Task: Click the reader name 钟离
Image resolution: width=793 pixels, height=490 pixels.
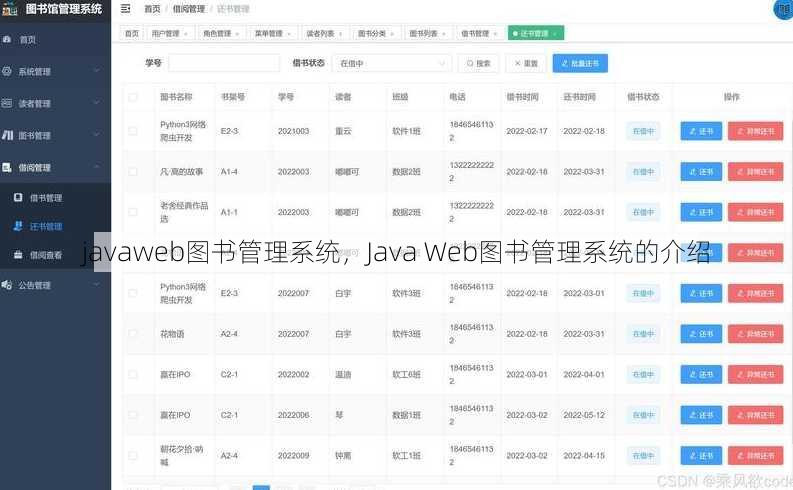Action: 343,456
